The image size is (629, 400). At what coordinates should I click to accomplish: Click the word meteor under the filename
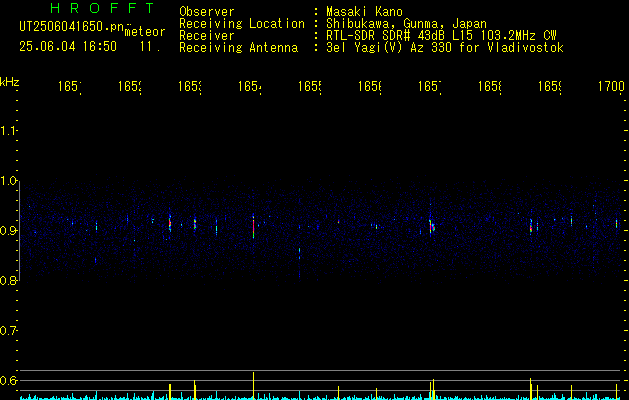(x=145, y=32)
